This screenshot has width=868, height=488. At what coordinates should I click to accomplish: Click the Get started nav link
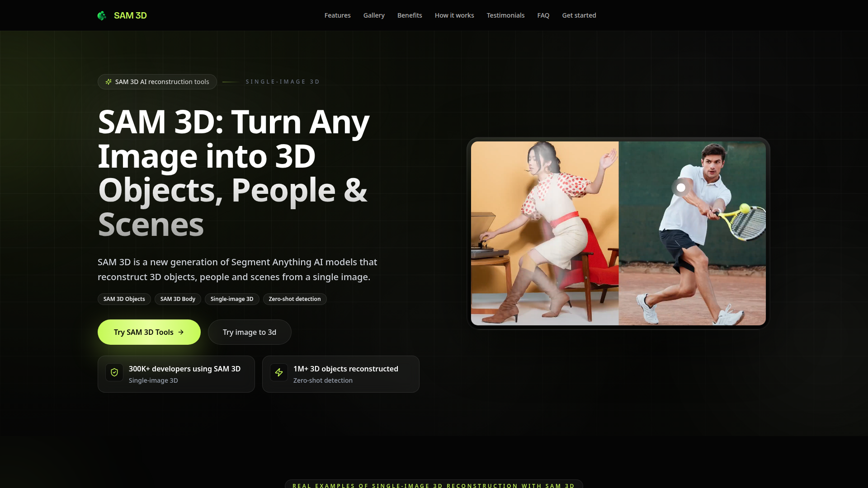[579, 15]
